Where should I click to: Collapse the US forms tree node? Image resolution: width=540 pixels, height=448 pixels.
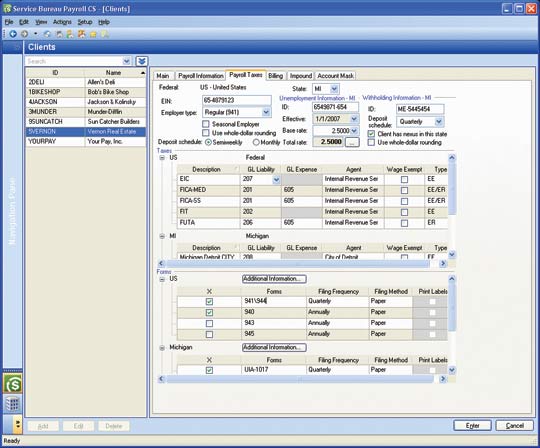pos(162,279)
